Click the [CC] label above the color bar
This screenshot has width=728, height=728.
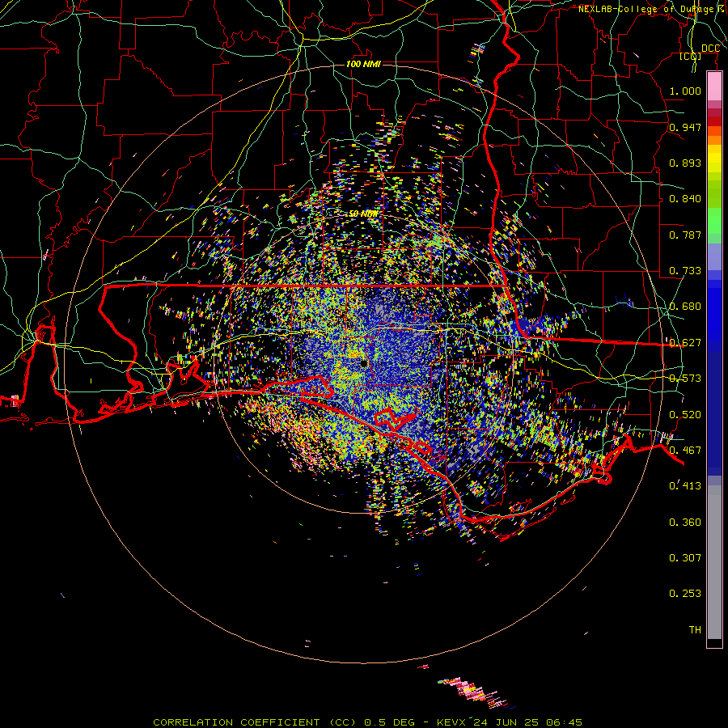point(691,57)
